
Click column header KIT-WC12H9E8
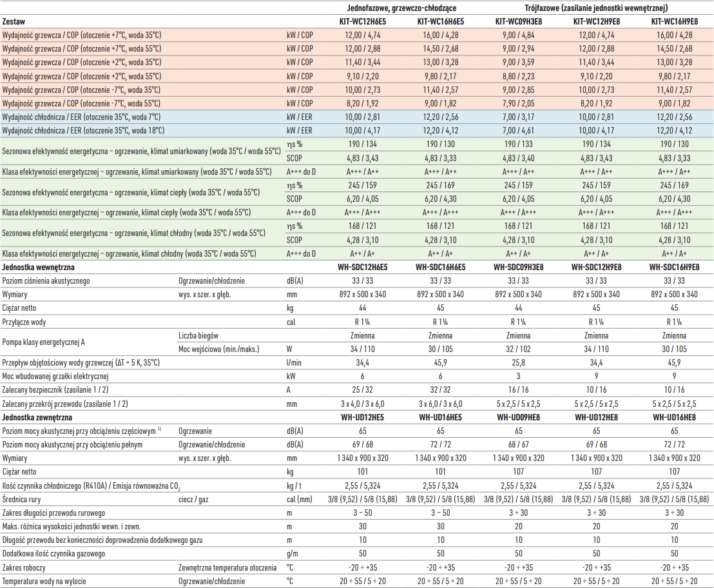point(597,21)
